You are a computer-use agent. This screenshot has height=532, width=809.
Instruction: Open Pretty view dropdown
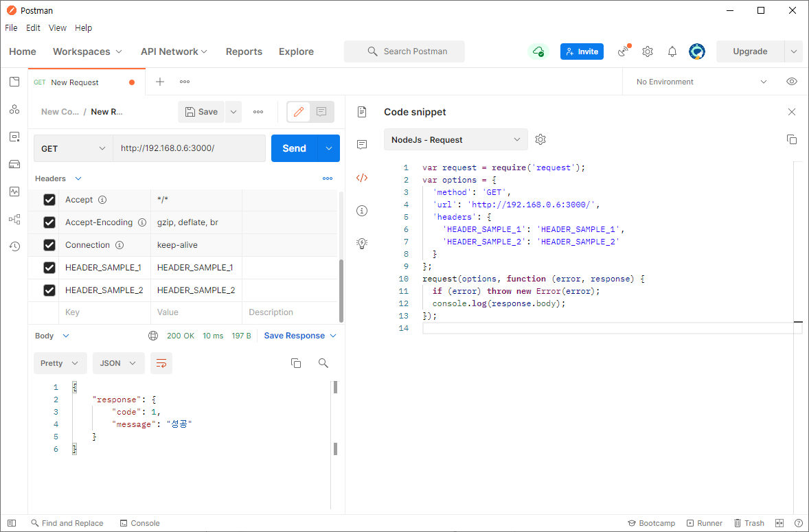point(60,363)
